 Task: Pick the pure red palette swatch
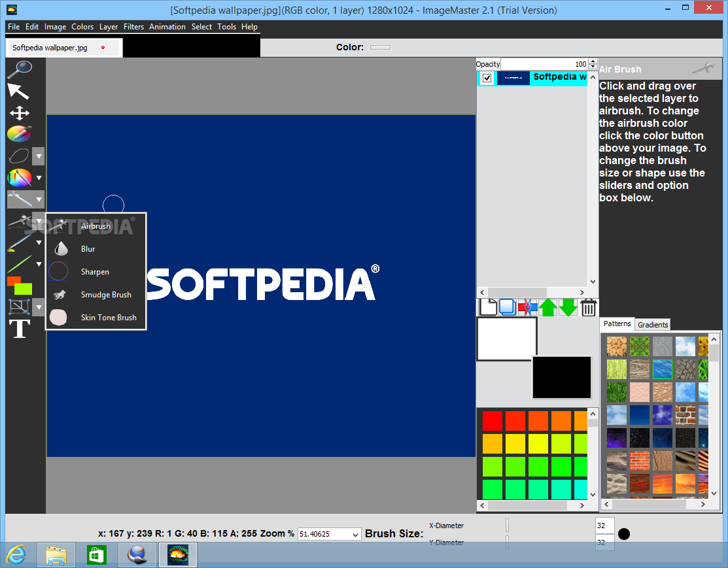click(x=492, y=421)
